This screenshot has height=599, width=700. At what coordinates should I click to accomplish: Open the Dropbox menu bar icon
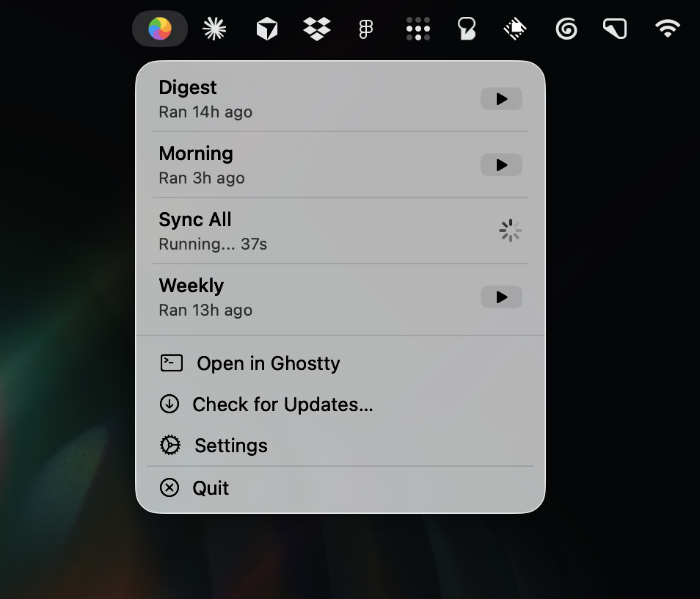coord(316,28)
